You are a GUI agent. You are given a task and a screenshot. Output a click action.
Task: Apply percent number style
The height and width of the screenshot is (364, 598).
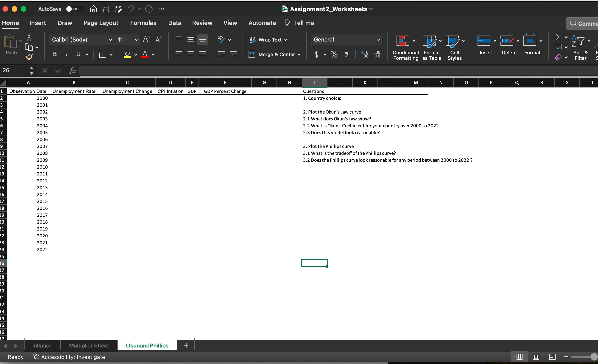334,54
